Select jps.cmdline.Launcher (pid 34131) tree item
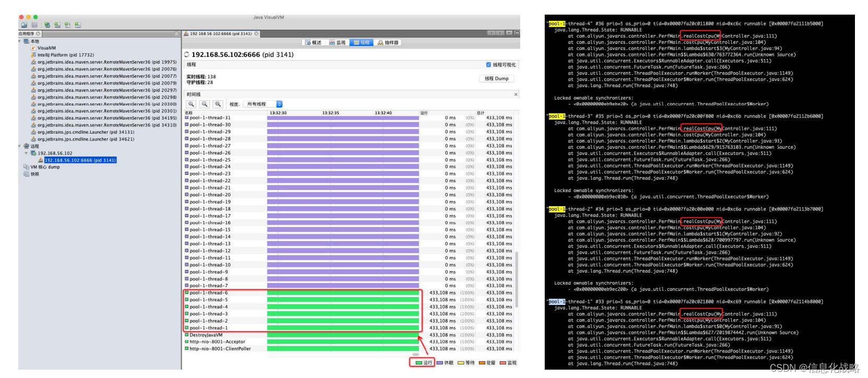Screen dimensions: 868x378 (86, 132)
